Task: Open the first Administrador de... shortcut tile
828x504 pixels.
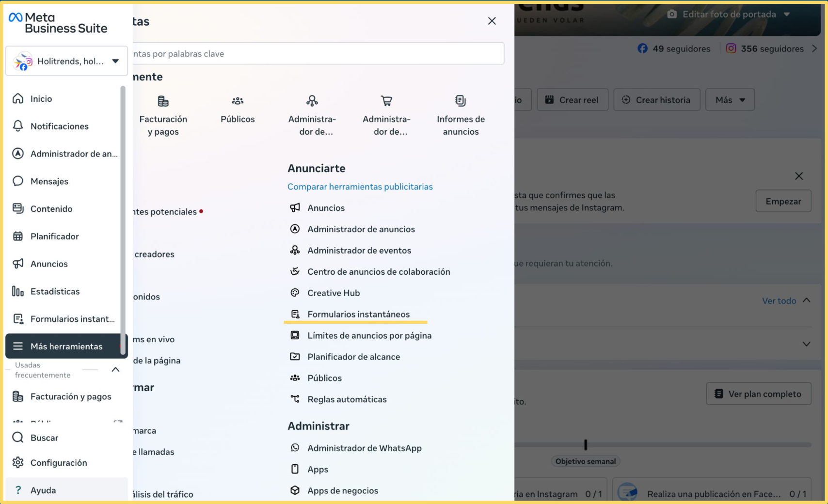Action: 312,116
